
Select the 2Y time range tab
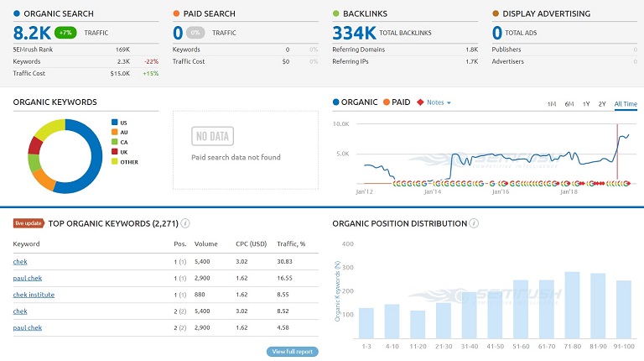[602, 104]
